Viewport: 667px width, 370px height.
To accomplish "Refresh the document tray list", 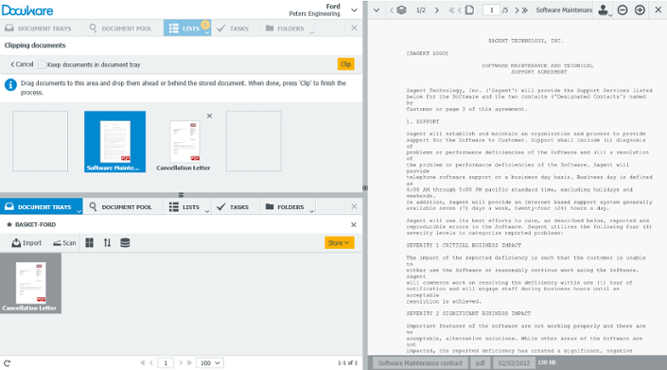I will [x=7, y=363].
